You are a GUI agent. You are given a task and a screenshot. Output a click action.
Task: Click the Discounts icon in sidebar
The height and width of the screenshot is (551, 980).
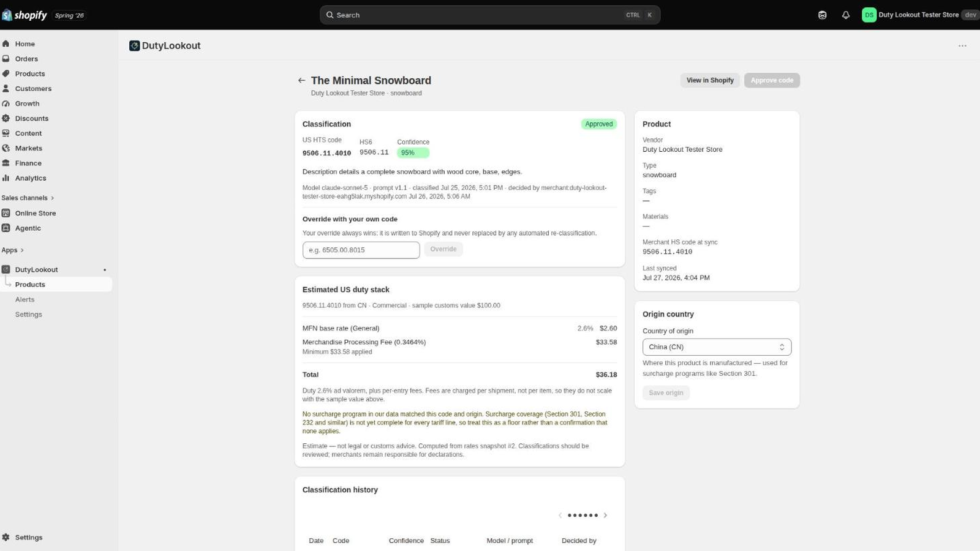click(x=6, y=118)
